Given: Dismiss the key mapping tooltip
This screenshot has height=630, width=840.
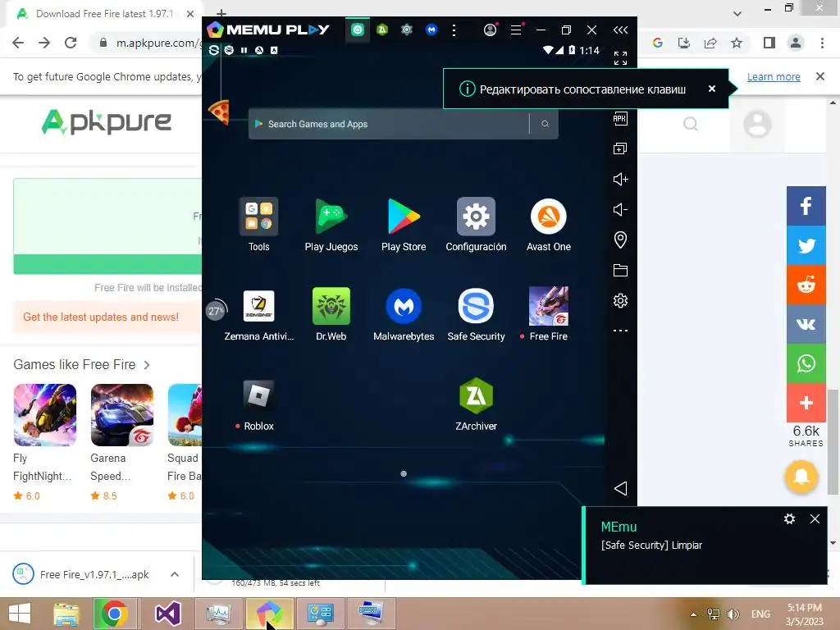Looking at the screenshot, I should 711,89.
